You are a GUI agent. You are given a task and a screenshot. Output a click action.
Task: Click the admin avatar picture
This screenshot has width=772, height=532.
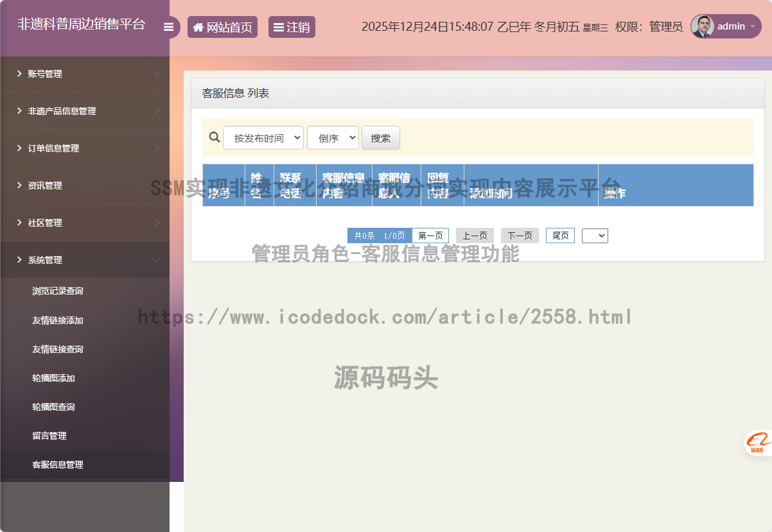coord(703,26)
